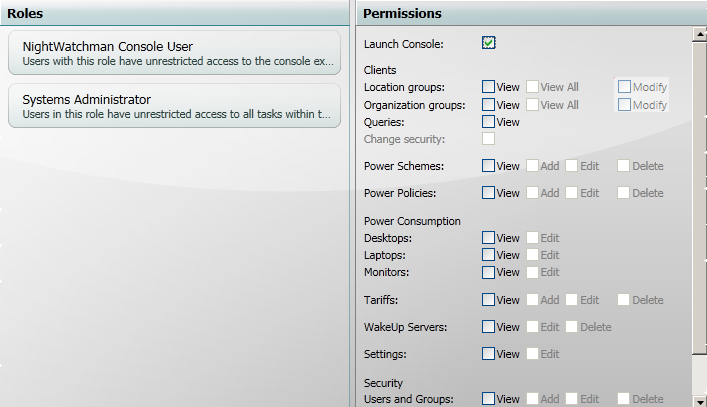The width and height of the screenshot is (707, 407).
Task: Enable View for Monitors power consumption
Action: tap(488, 271)
